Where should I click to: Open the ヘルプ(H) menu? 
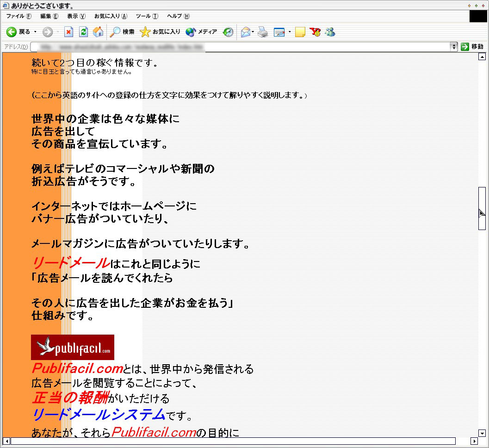click(x=178, y=16)
